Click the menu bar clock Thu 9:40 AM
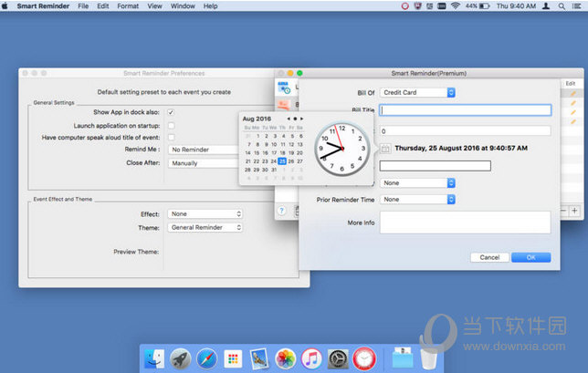This screenshot has width=588, height=373. click(x=516, y=6)
